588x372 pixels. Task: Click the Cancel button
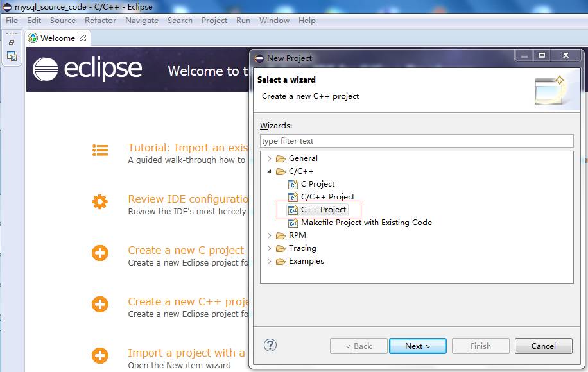tap(543, 346)
